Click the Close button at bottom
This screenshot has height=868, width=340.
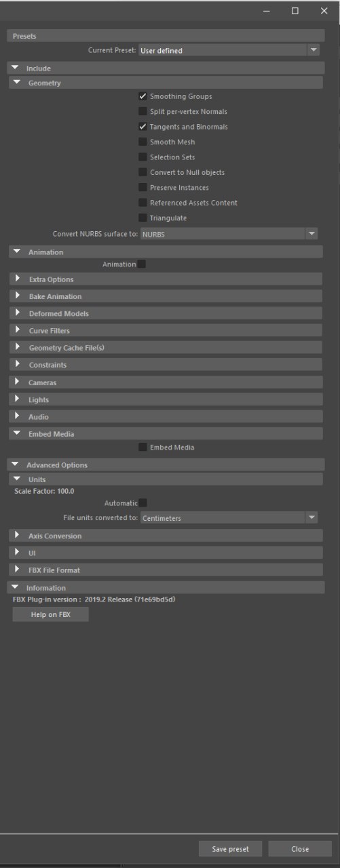point(300,849)
